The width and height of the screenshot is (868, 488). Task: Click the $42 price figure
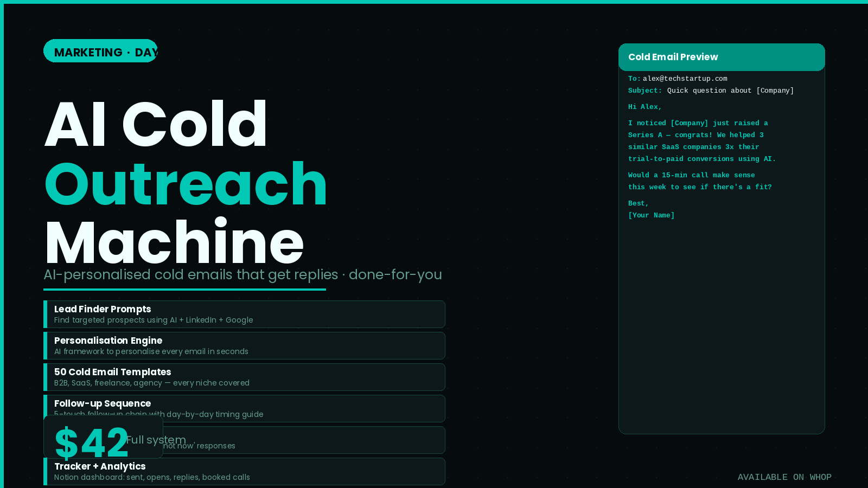[91, 443]
